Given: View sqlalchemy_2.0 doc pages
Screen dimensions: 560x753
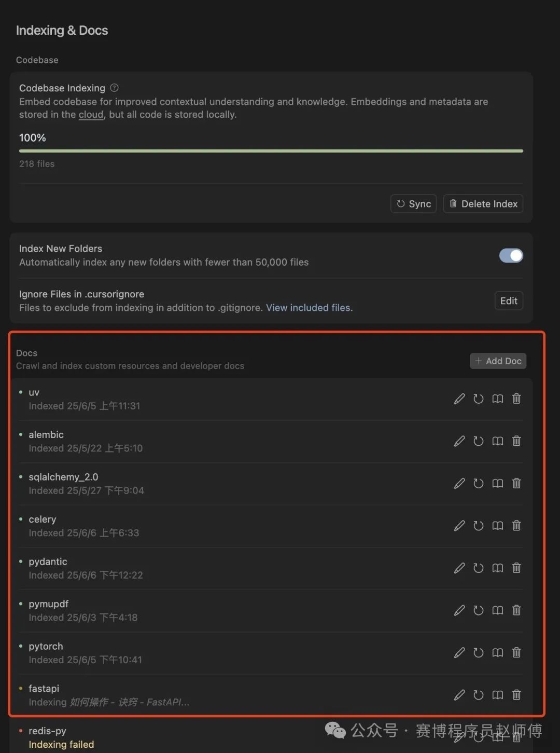Looking at the screenshot, I should tap(498, 484).
